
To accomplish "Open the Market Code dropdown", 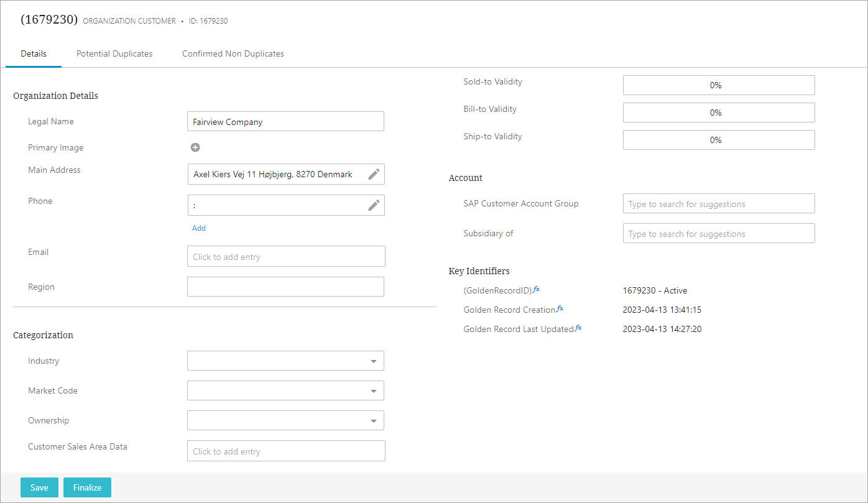I will click(x=373, y=391).
